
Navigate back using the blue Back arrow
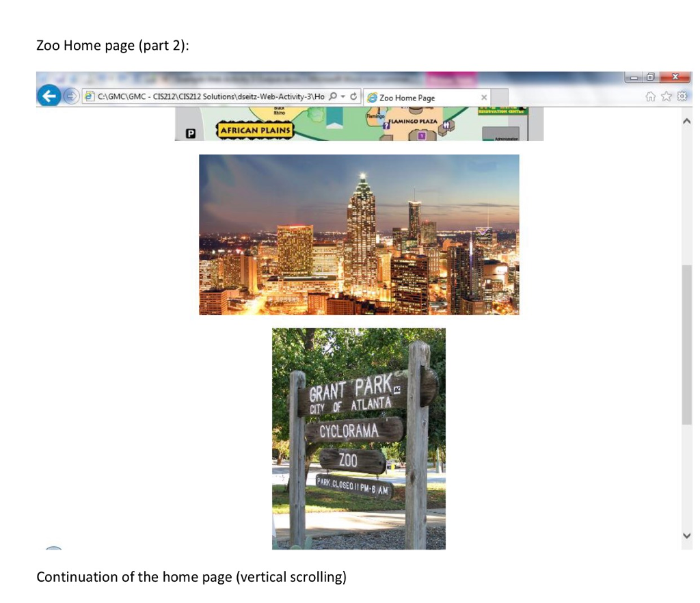(x=48, y=96)
